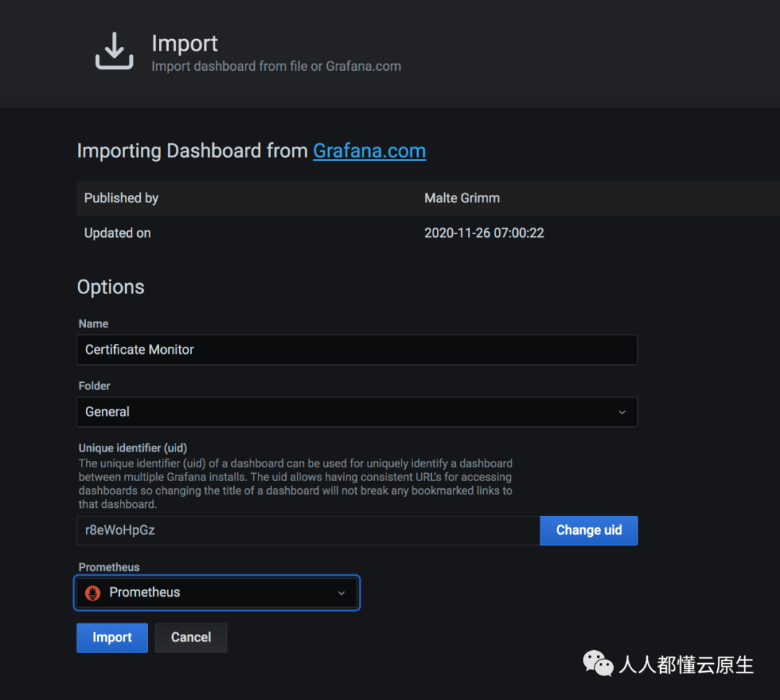The image size is (780, 700).
Task: Click the 'Import' page title text
Action: (185, 44)
